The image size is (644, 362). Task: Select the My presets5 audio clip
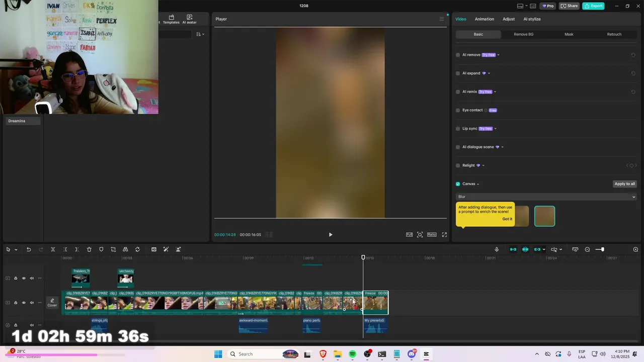click(x=375, y=325)
